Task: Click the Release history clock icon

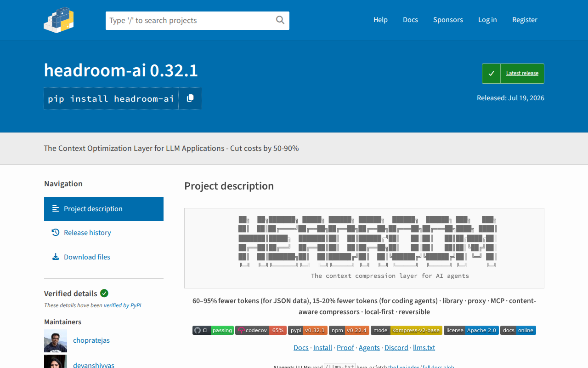Action: click(56, 232)
